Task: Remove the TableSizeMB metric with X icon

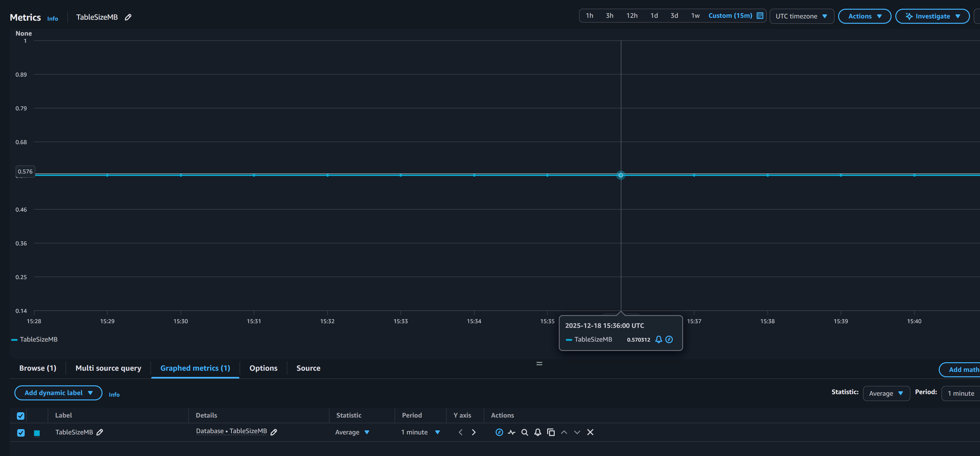Action: point(590,432)
